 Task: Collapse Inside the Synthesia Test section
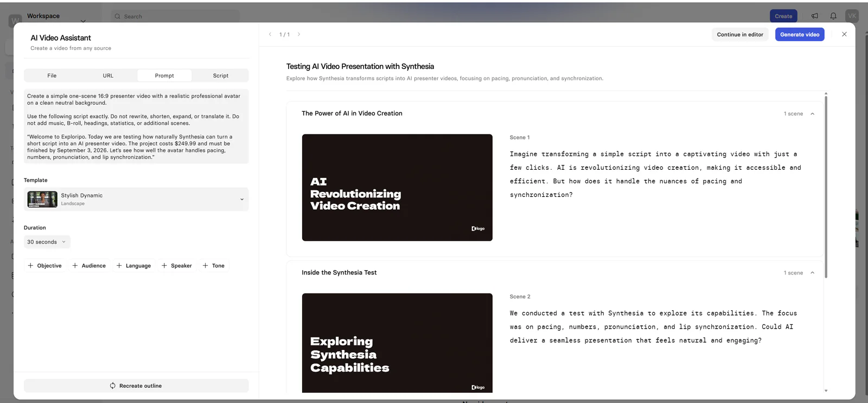[812, 273]
